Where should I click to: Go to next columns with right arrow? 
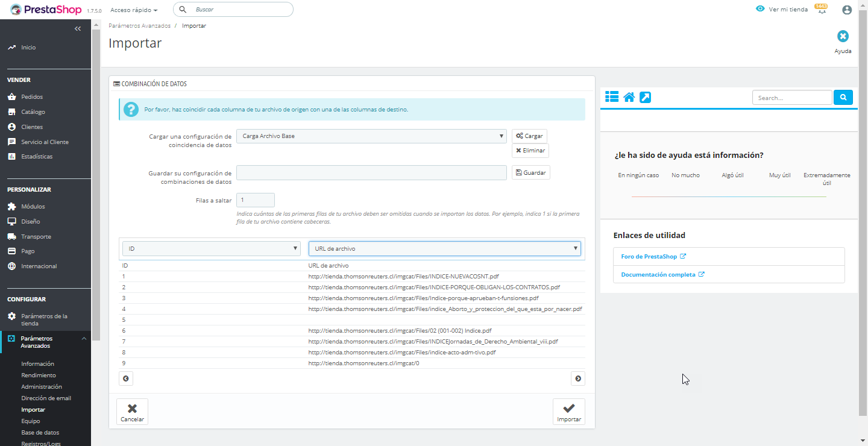(578, 378)
